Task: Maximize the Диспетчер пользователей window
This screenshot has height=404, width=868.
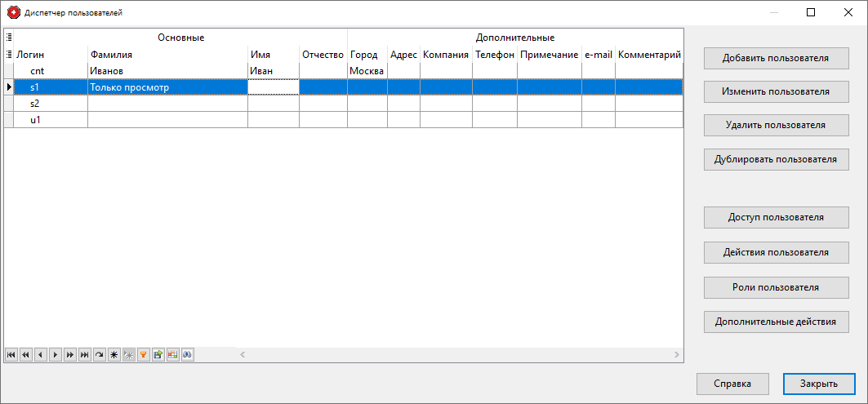Action: [x=811, y=12]
